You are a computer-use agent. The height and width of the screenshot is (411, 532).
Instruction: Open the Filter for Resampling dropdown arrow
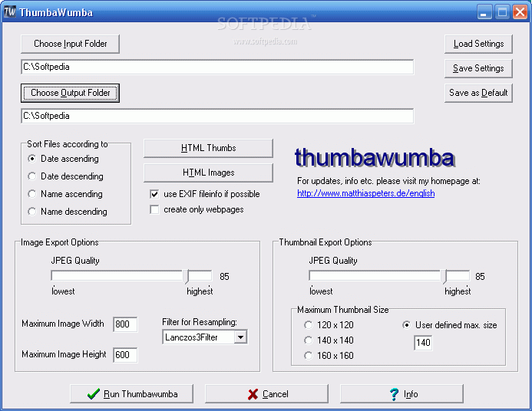coord(240,337)
